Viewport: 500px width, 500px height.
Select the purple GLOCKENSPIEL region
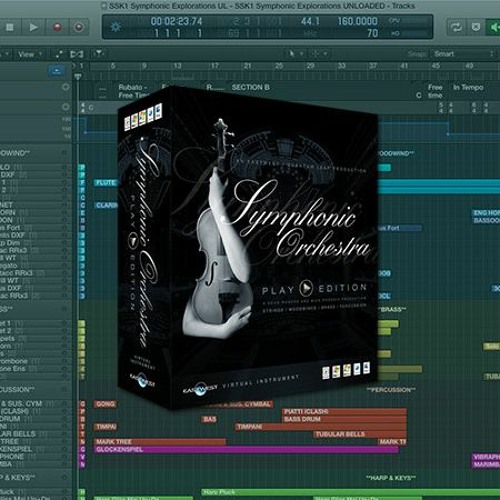[246, 449]
